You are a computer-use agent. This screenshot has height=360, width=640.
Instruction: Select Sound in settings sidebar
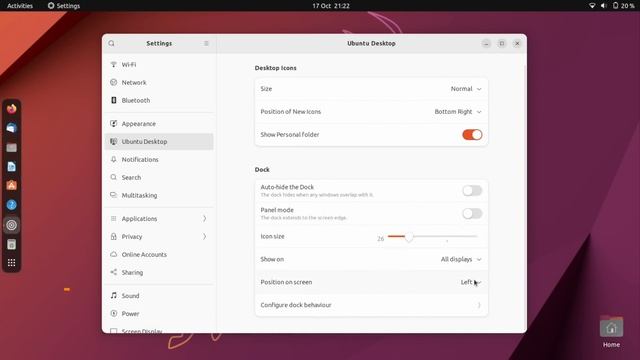click(159, 296)
